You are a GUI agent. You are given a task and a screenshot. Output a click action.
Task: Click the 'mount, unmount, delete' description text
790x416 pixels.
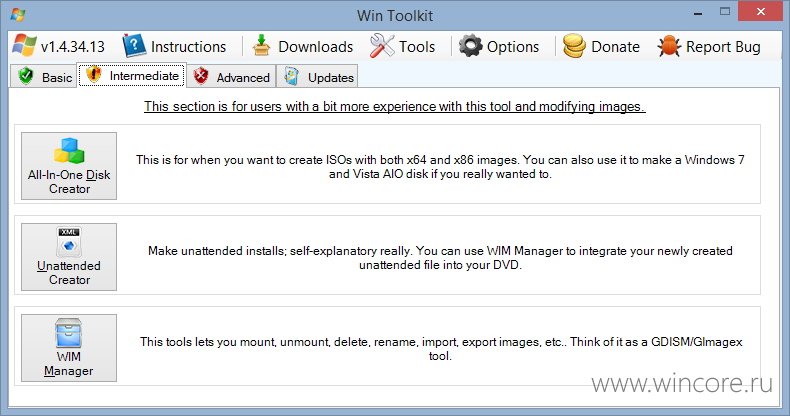point(441,349)
